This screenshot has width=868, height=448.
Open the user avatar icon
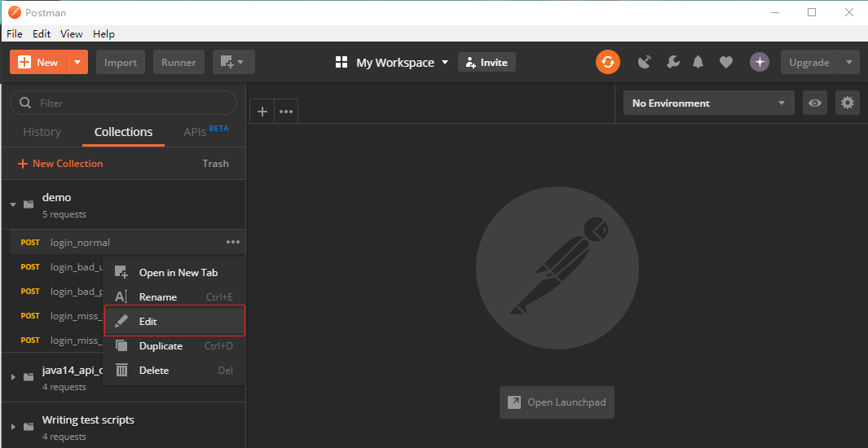pyautogui.click(x=760, y=62)
